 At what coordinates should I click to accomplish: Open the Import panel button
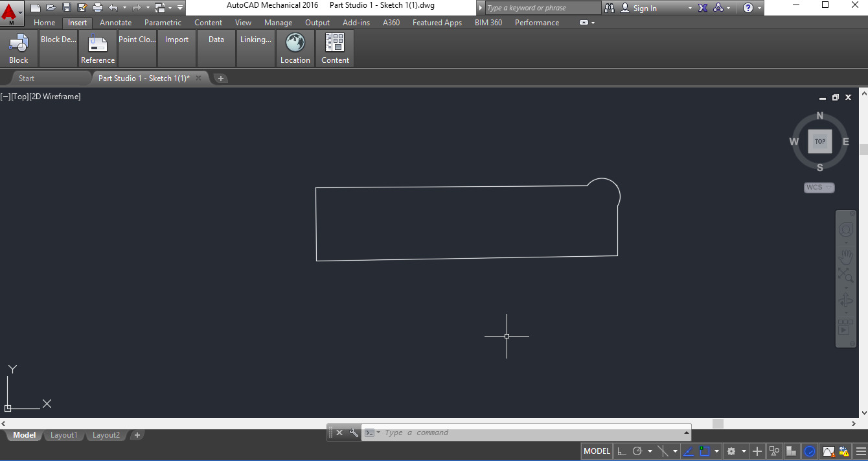pos(177,48)
